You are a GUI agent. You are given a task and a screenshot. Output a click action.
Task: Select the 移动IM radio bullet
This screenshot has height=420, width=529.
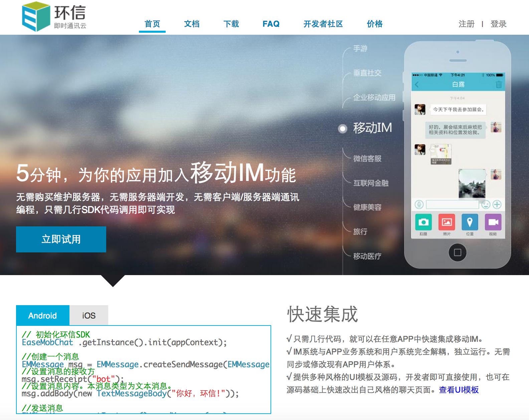[x=342, y=129]
